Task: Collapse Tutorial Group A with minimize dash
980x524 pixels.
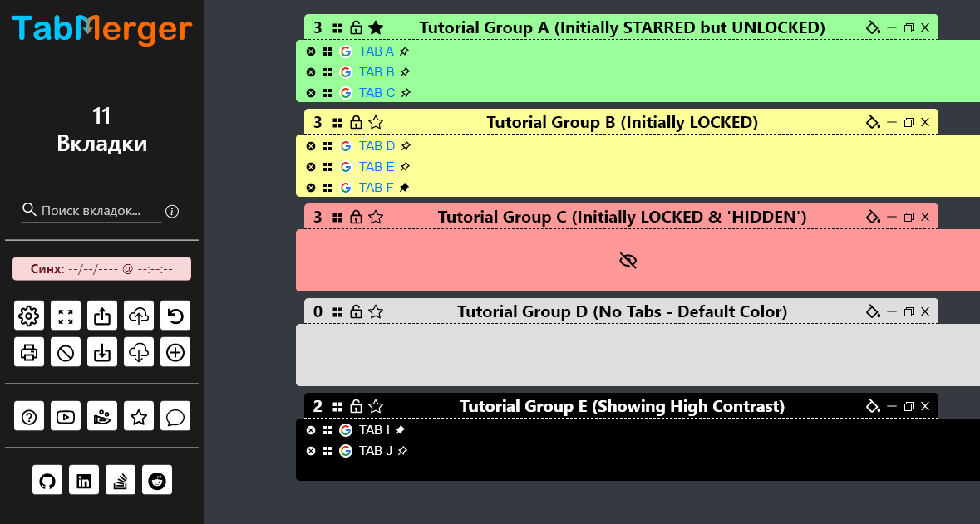Action: (892, 27)
